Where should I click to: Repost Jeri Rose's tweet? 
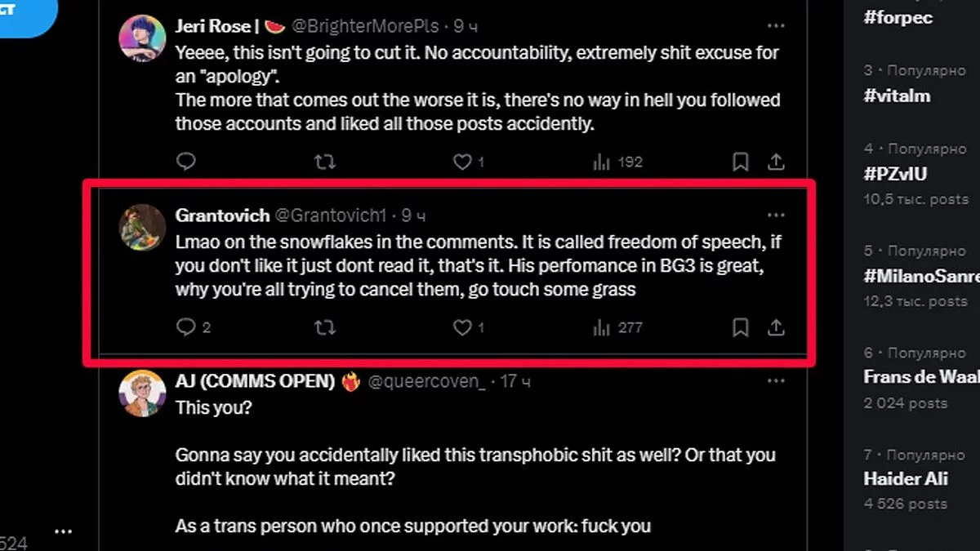(x=325, y=162)
